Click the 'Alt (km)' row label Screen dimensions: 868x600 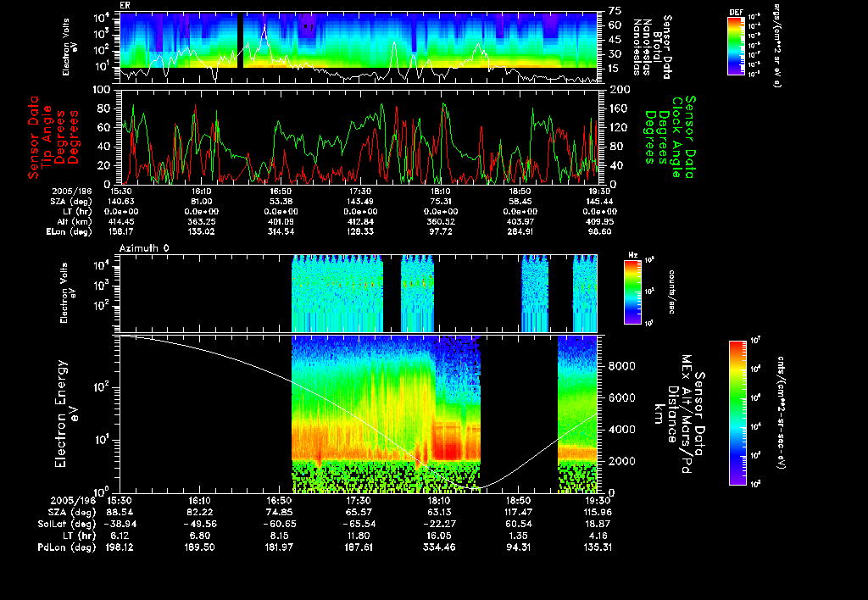[x=75, y=221]
